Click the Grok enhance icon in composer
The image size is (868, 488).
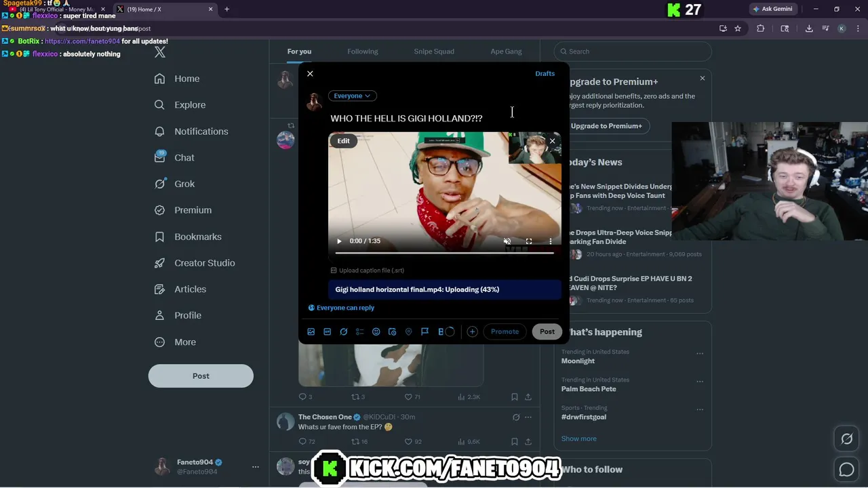coord(344,331)
